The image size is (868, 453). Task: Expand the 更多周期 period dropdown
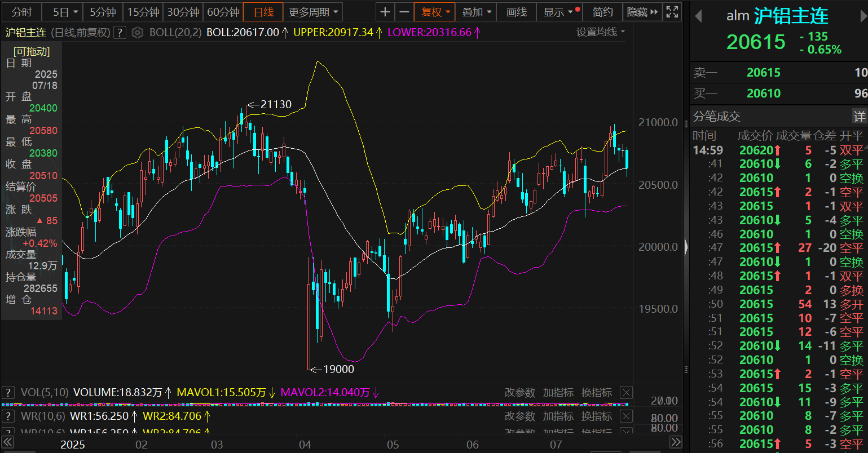[x=313, y=12]
